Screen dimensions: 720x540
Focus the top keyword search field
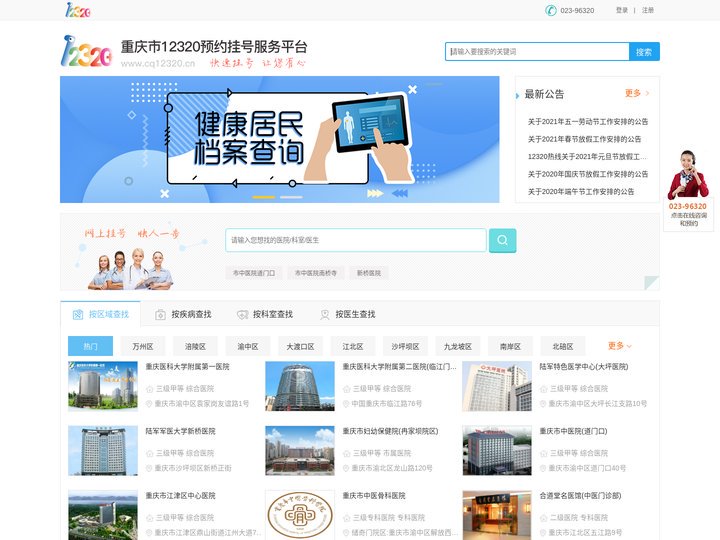pos(537,51)
